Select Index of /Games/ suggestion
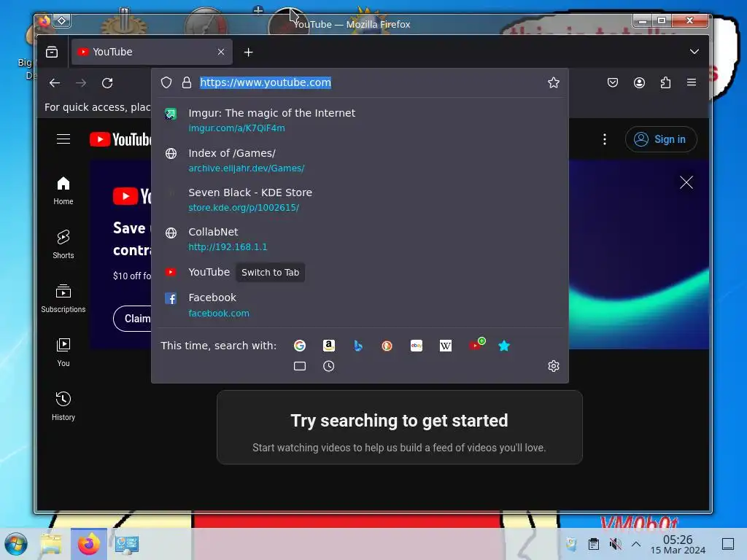Screen dimensions: 747x560 click(360, 160)
